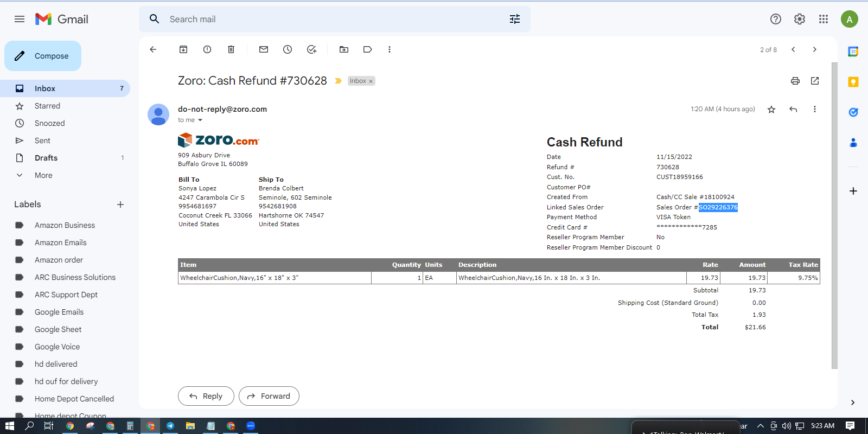Open Google Tasks side panel

(853, 112)
